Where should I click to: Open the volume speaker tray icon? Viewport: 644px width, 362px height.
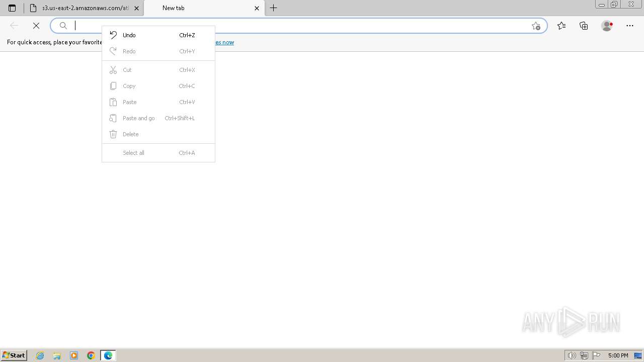[572, 355]
